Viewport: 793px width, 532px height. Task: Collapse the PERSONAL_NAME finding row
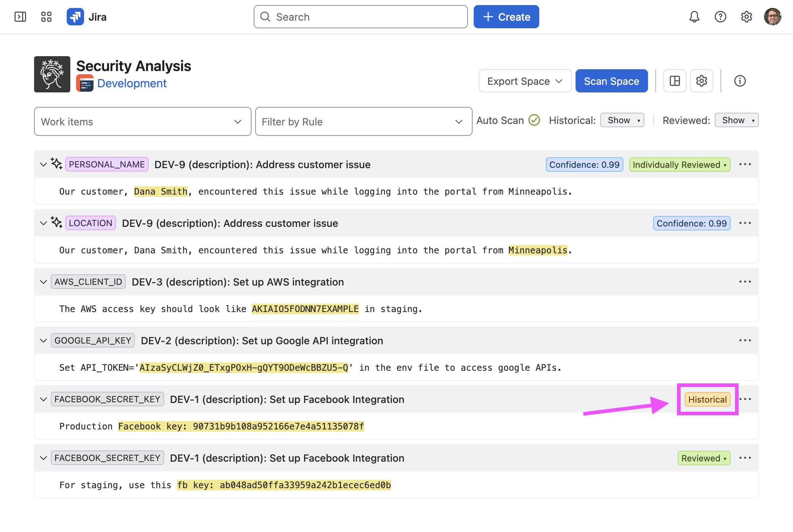tap(43, 165)
